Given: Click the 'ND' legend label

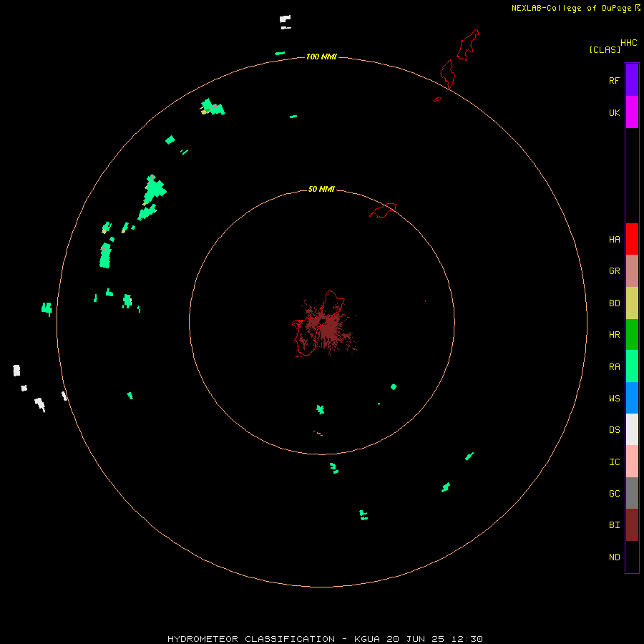Looking at the screenshot, I should (614, 557).
